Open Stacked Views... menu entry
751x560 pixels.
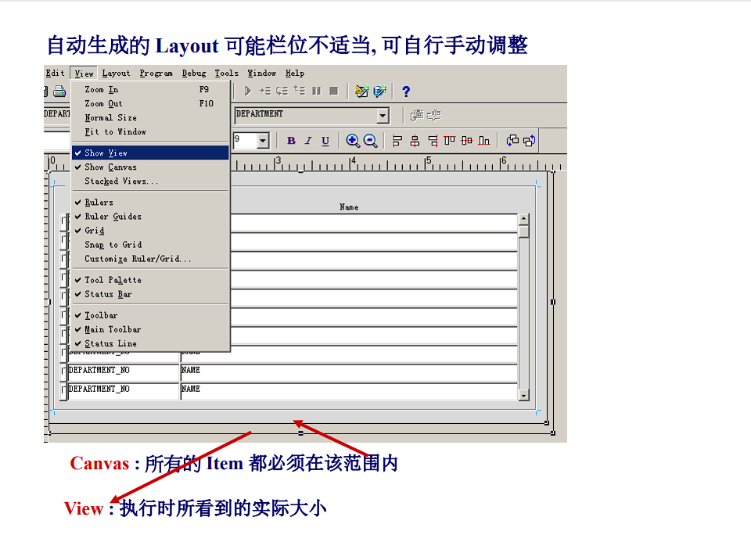tap(150, 181)
